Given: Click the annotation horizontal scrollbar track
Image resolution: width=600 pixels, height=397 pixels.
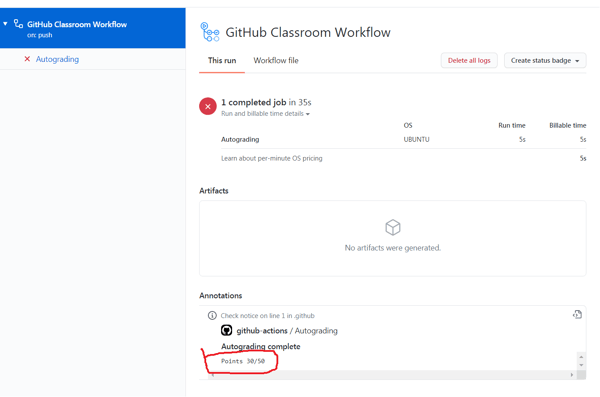Looking at the screenshot, I should click(390, 375).
